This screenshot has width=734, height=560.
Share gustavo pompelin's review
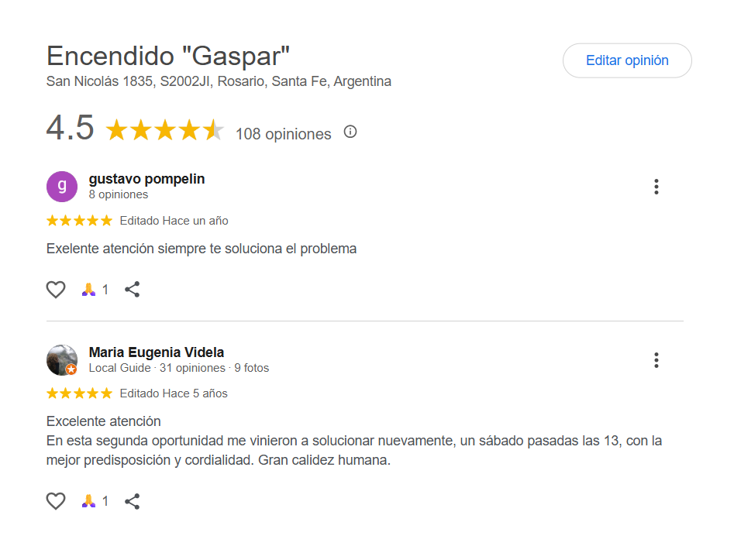pyautogui.click(x=133, y=290)
